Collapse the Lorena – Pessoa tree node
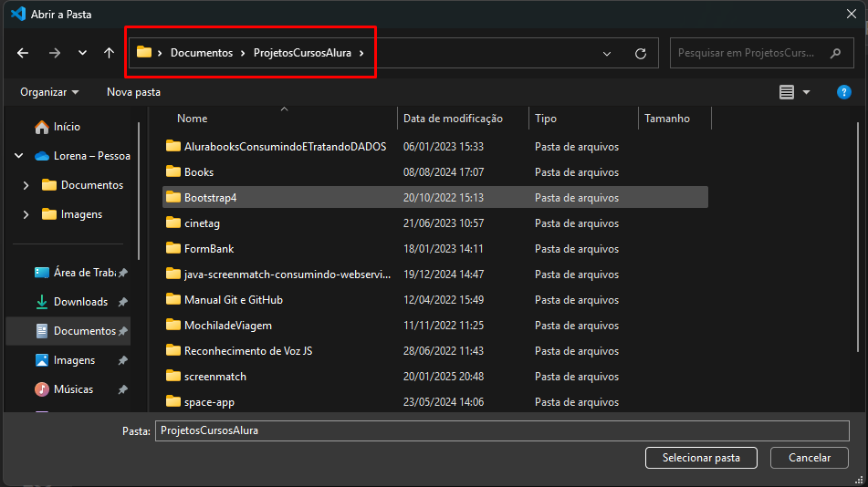Image resolution: width=868 pixels, height=487 pixels. click(19, 156)
